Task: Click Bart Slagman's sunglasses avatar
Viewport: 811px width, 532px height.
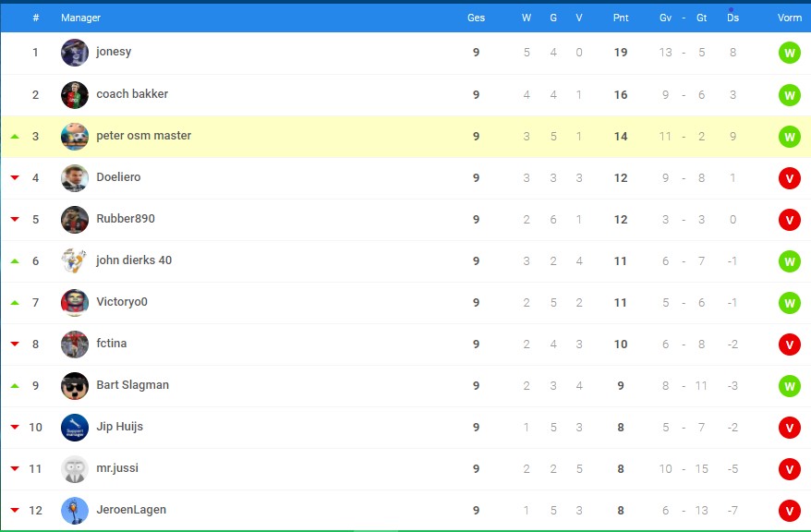Action: pos(75,386)
